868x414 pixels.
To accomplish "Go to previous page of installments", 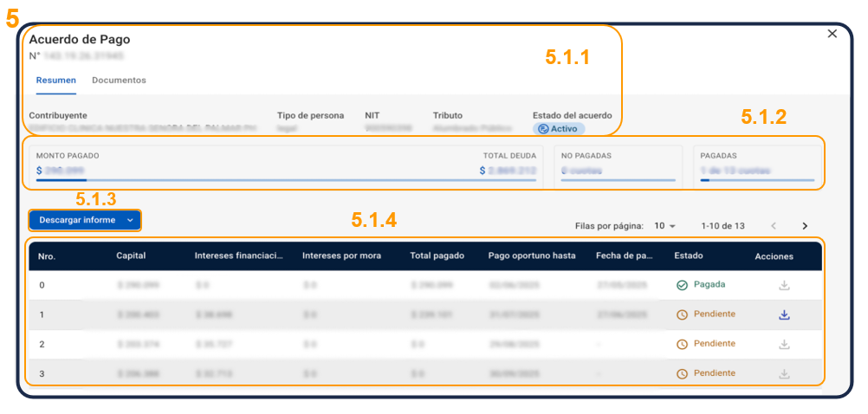I will 774,226.
